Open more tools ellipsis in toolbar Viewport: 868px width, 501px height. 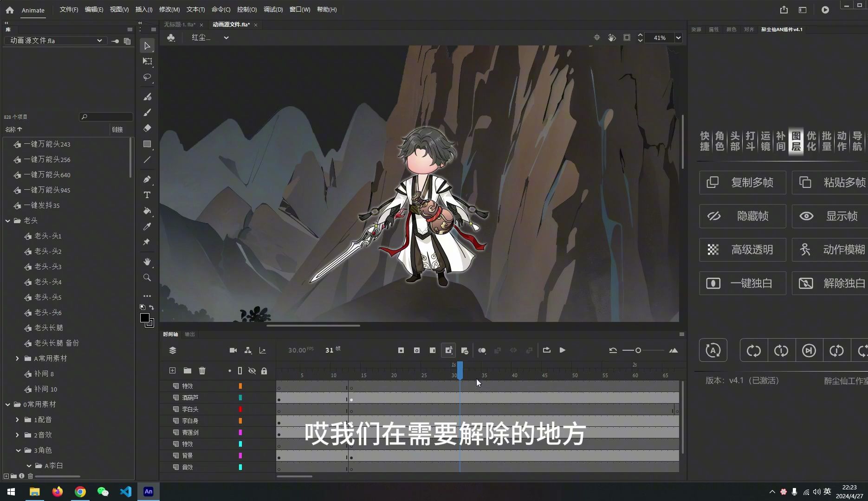[x=147, y=296]
